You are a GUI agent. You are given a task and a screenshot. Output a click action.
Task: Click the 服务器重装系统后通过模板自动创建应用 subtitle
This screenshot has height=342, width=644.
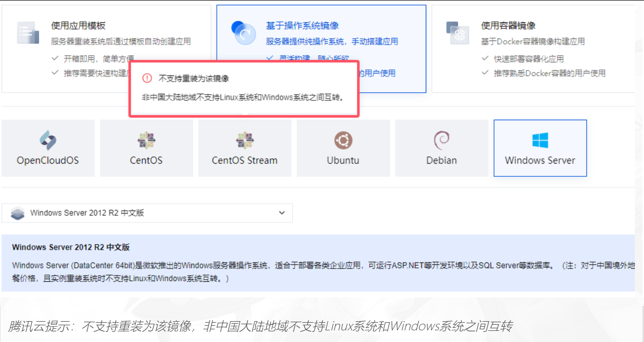[121, 41]
